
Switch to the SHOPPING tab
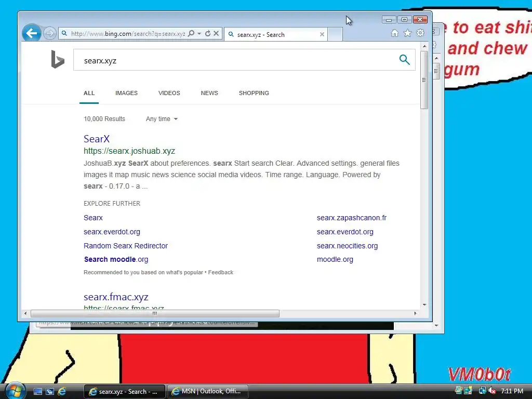coord(254,93)
